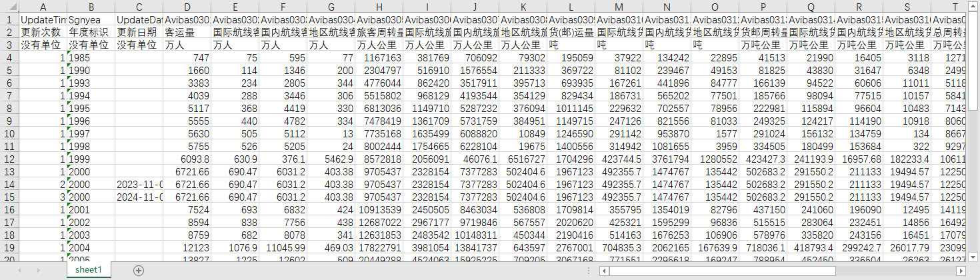980x280 pixels.
Task: Click cell with value 595
Action: [283, 57]
